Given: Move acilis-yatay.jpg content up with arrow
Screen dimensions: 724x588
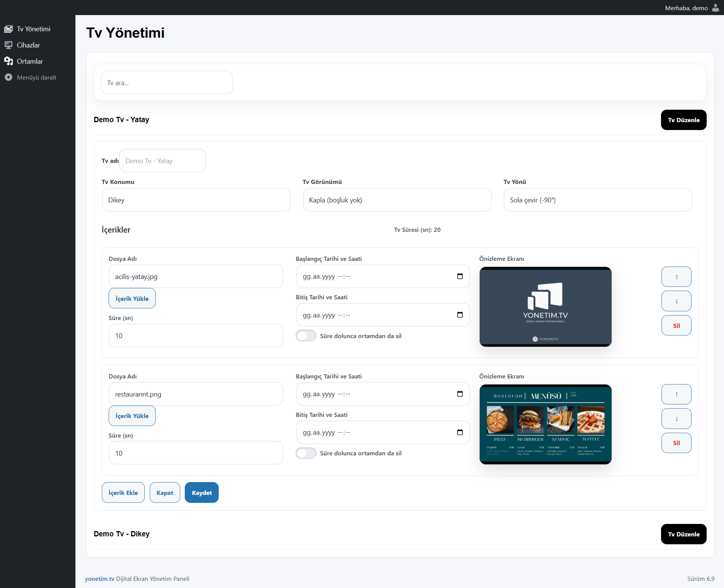Looking at the screenshot, I should [676, 277].
